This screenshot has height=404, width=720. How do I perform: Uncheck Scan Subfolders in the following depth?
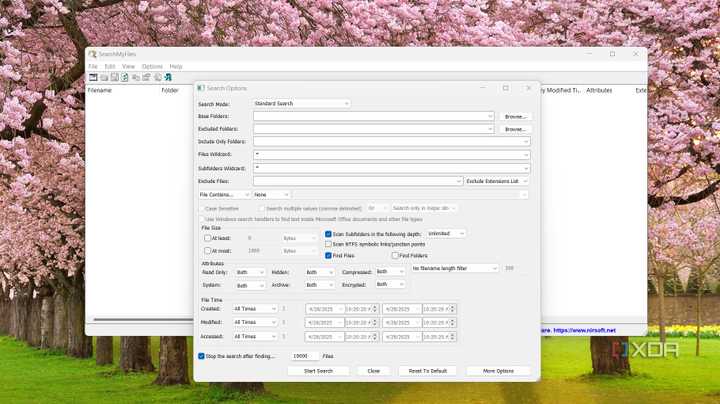328,234
